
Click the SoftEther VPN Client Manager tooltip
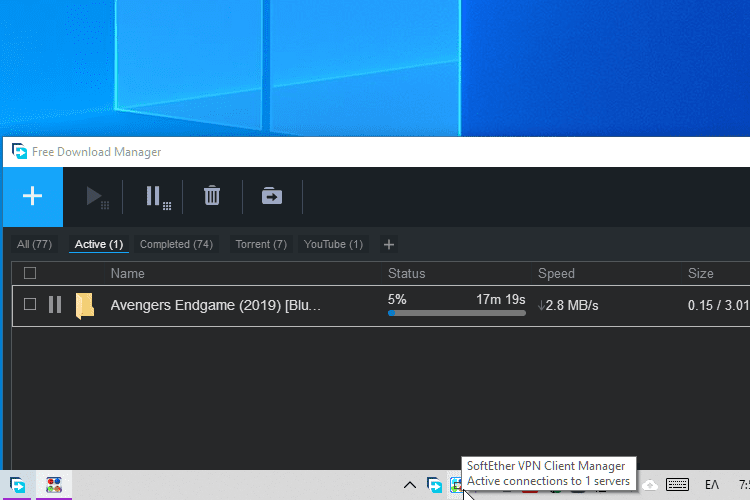549,474
